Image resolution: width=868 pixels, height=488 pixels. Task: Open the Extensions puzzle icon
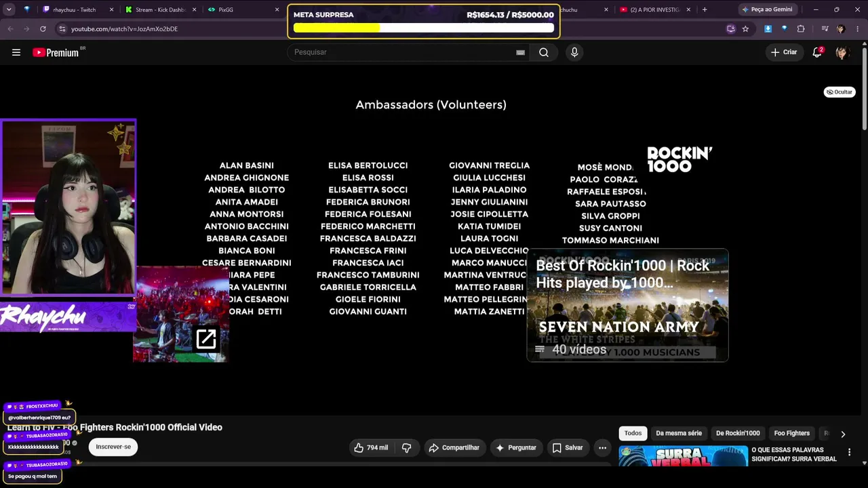[x=801, y=29]
